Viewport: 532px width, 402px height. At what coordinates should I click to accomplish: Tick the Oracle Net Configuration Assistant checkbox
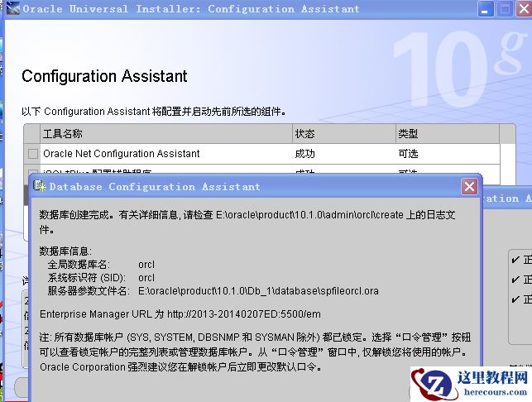tap(33, 154)
